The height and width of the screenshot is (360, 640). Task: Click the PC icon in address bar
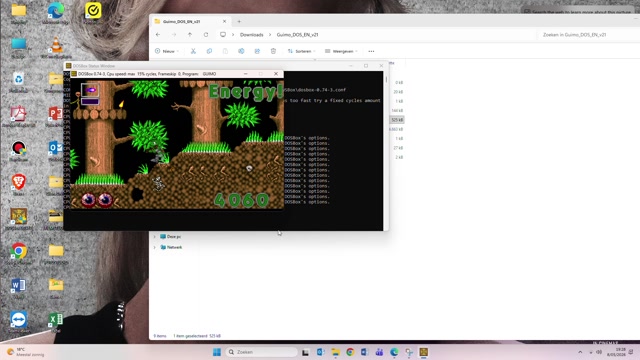point(223,35)
